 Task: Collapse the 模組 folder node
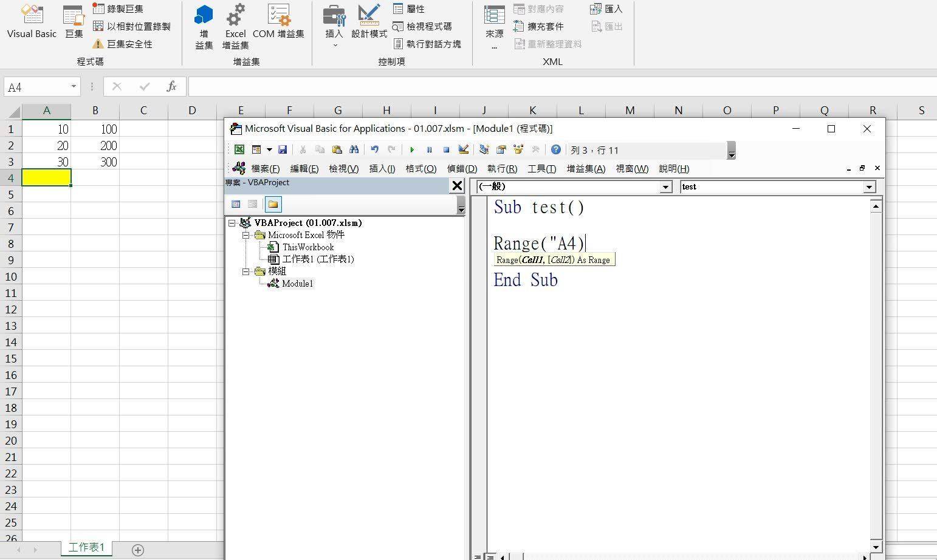click(246, 271)
